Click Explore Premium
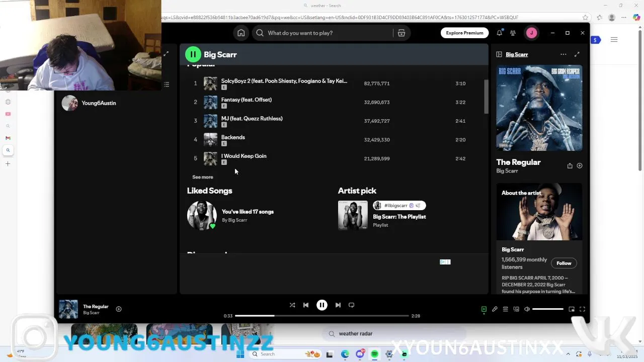Viewport: 644px width, 362px height. point(464,33)
